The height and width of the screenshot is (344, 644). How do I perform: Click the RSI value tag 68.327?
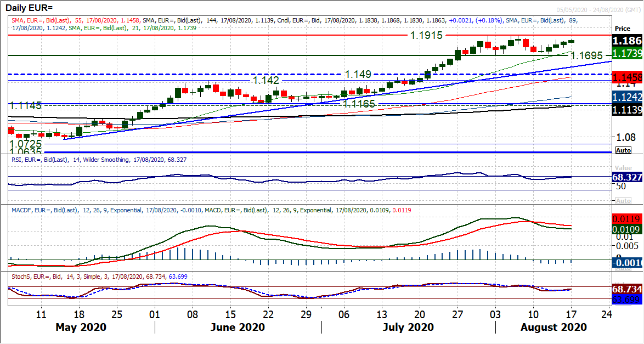pyautogui.click(x=626, y=177)
